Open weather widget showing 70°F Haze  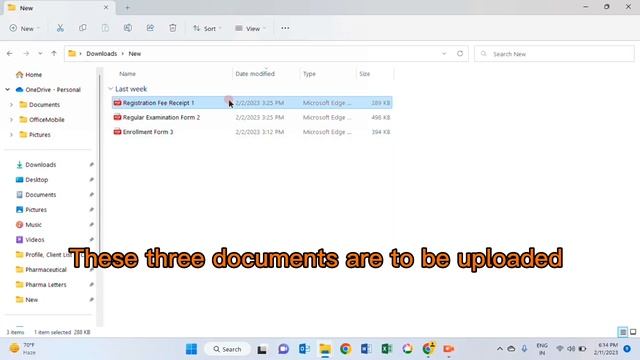[23, 349]
